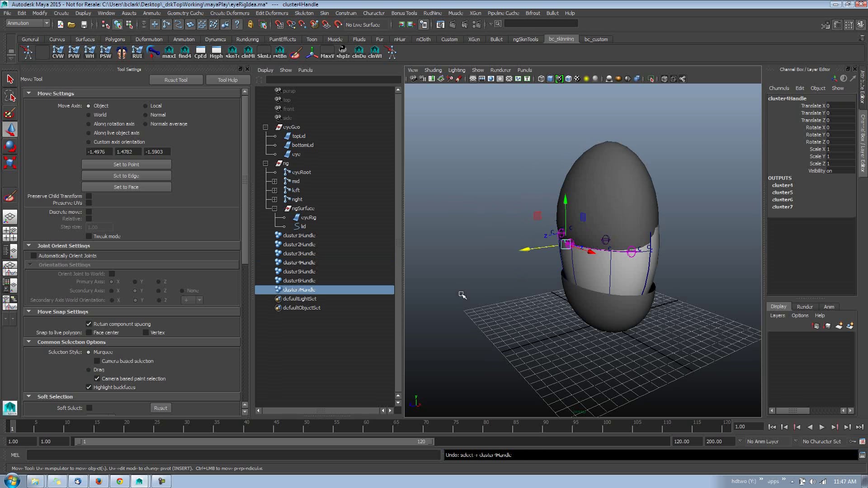Switch to the bc_custom shelf tab

[596, 39]
